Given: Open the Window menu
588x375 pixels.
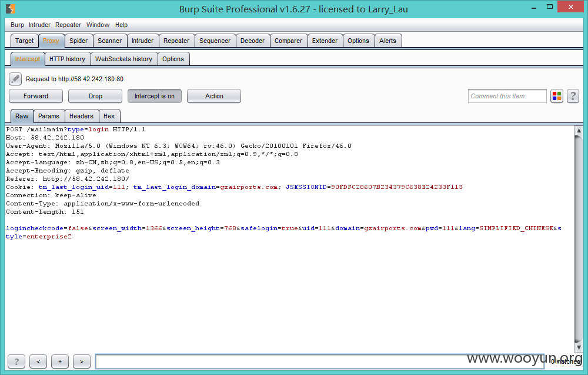Looking at the screenshot, I should point(98,25).
